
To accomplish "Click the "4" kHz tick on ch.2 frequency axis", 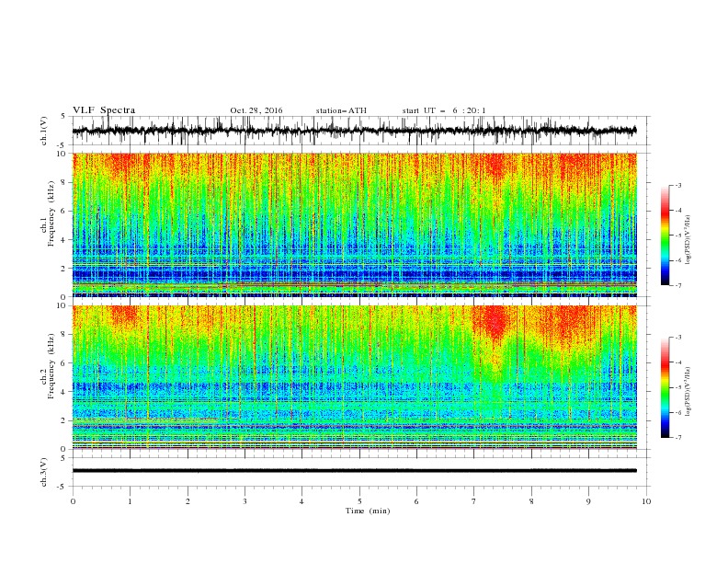I will 64,392.
